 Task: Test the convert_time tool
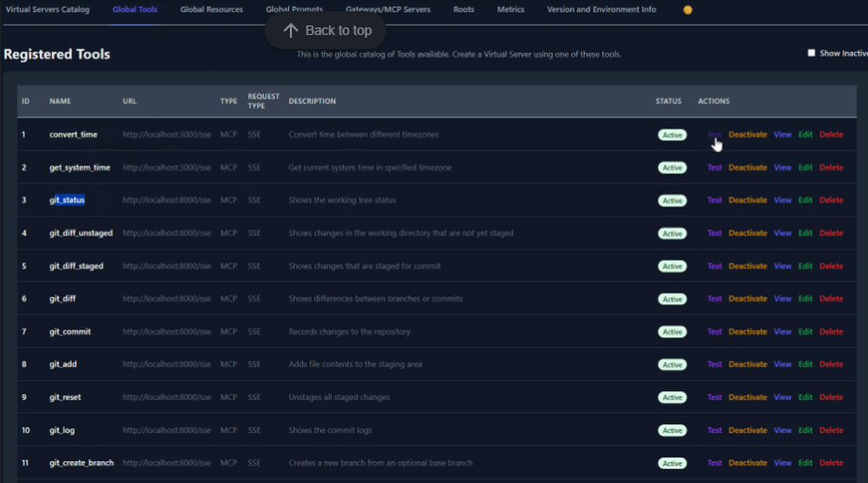(x=714, y=135)
